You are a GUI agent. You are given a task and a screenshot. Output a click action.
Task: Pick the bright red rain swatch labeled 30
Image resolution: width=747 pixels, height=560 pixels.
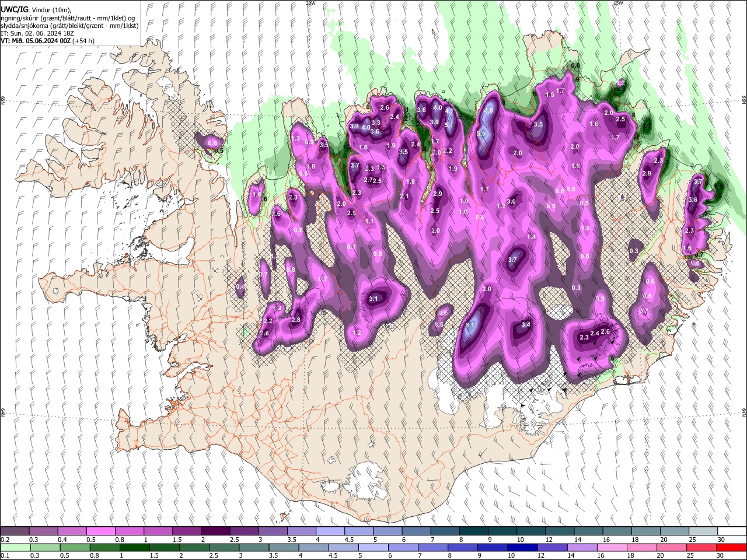pos(731,547)
